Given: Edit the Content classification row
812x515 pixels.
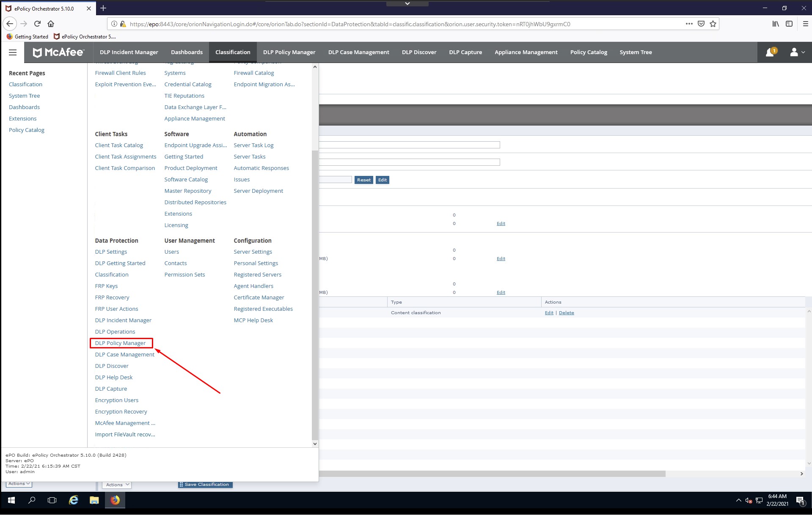Looking at the screenshot, I should (x=549, y=312).
